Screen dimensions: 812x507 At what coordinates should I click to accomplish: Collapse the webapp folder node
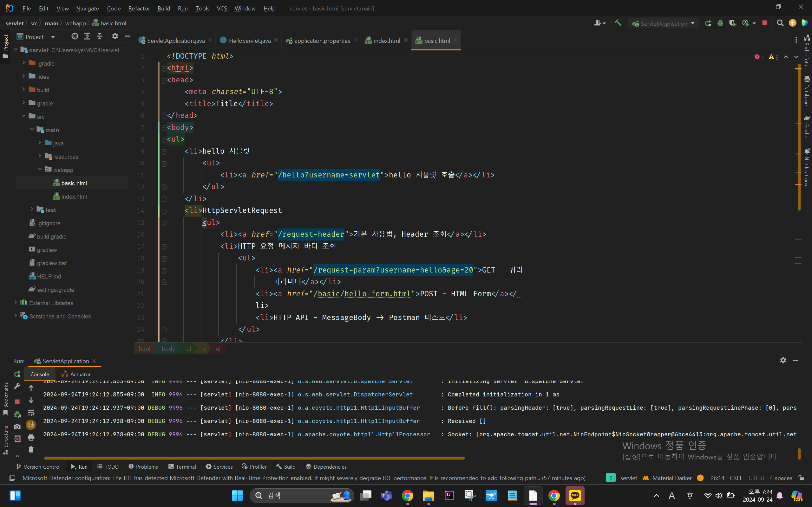tap(40, 170)
